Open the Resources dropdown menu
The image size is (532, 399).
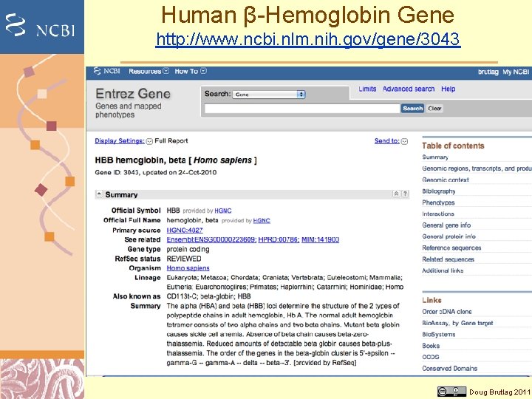click(149, 71)
